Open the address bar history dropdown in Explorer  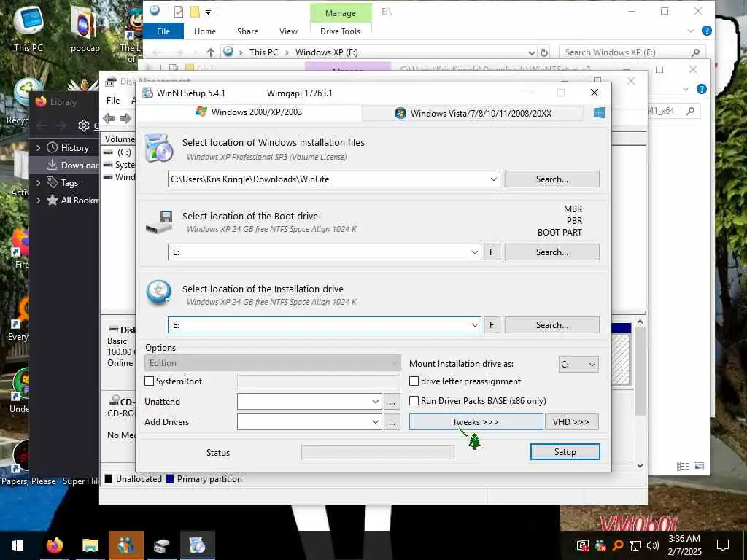[532, 52]
